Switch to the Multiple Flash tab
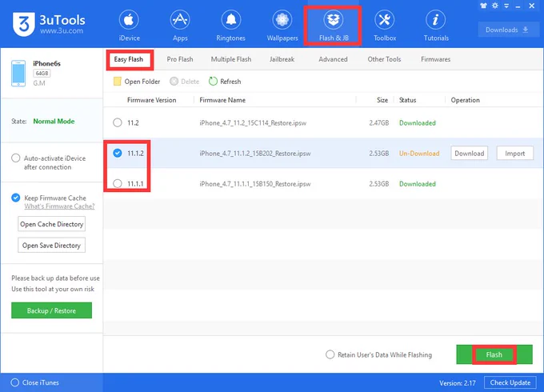Screen dimensions: 544x392 [231, 59]
